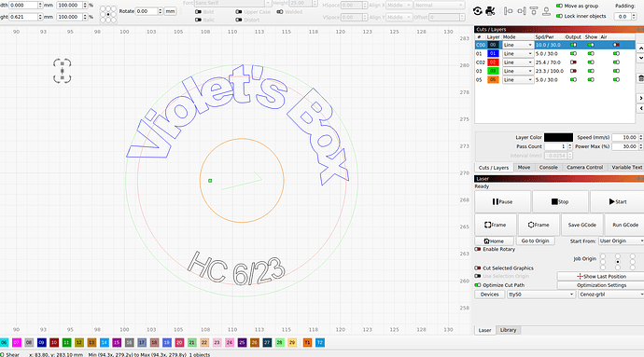644x357 pixels.
Task: Click the dock-left alignment icon
Action: (x=508, y=11)
